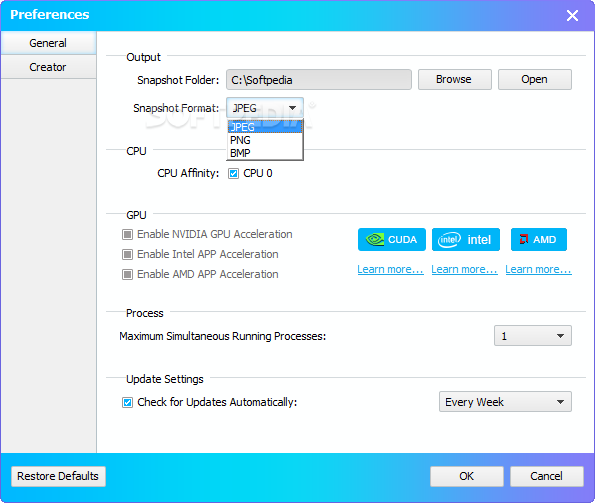
Task: Open the Every Week update frequency dropdown
Action: pos(505,402)
